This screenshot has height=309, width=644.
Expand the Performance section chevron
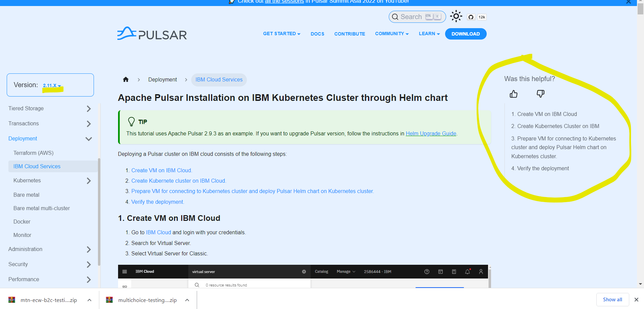tap(89, 280)
